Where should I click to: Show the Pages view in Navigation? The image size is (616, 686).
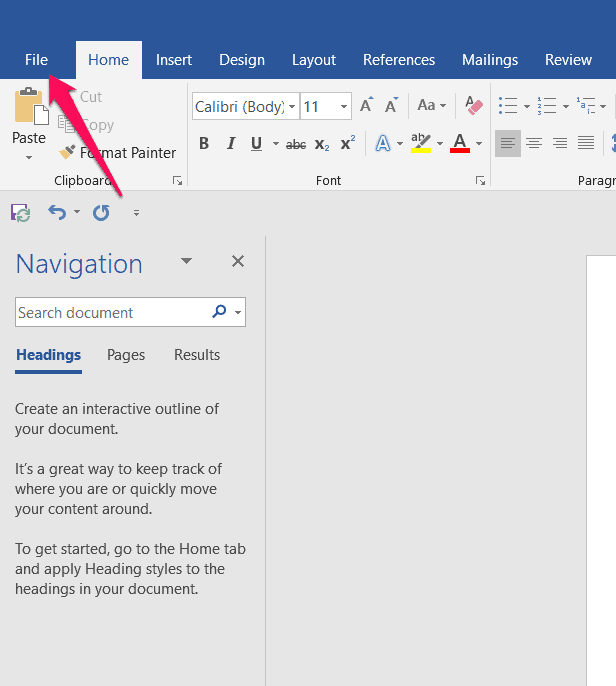(x=126, y=355)
